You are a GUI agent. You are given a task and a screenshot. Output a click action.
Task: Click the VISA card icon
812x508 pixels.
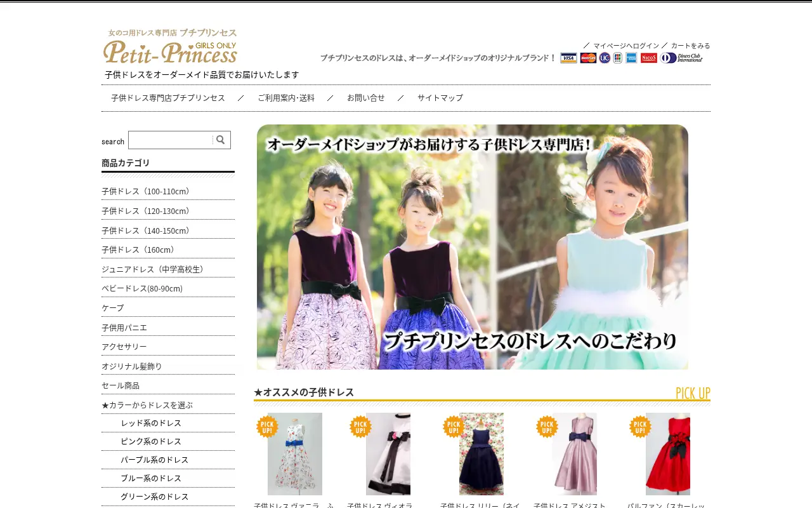click(x=568, y=58)
